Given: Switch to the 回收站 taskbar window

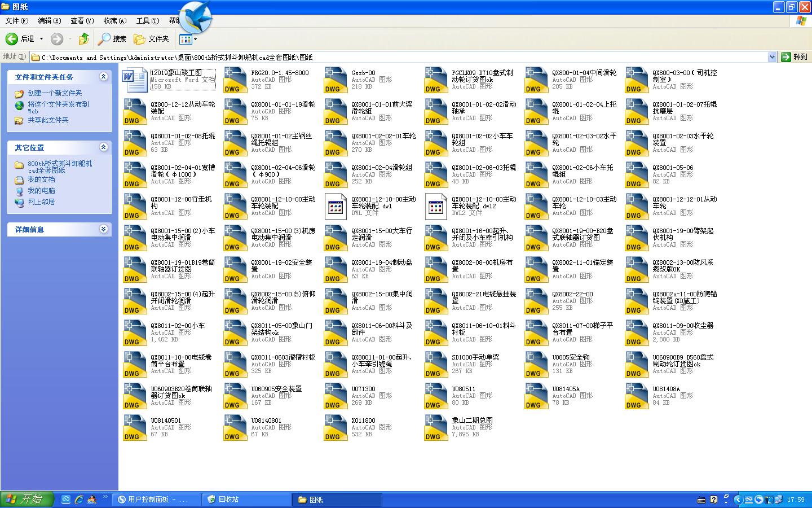Looking at the screenshot, I should pyautogui.click(x=247, y=500).
